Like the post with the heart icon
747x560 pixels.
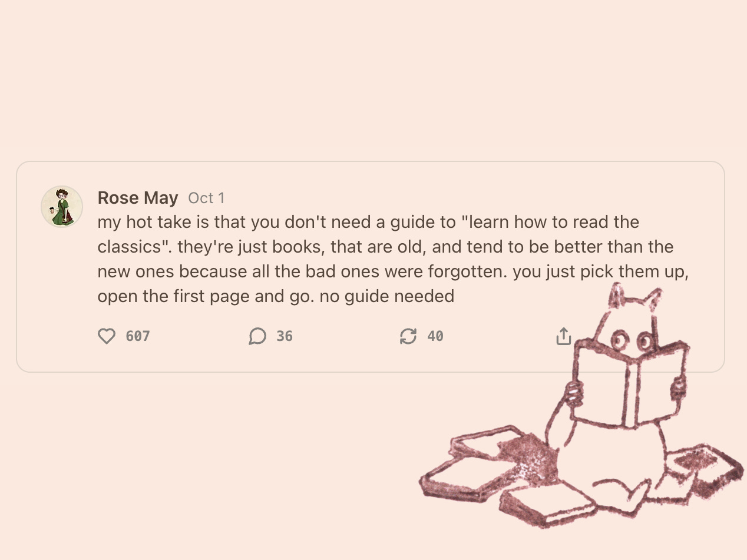pyautogui.click(x=107, y=336)
